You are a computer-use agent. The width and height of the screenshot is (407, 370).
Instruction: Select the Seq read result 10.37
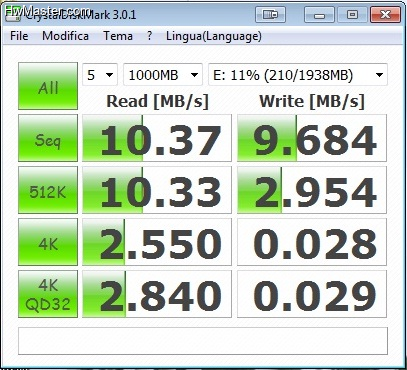coord(157,138)
